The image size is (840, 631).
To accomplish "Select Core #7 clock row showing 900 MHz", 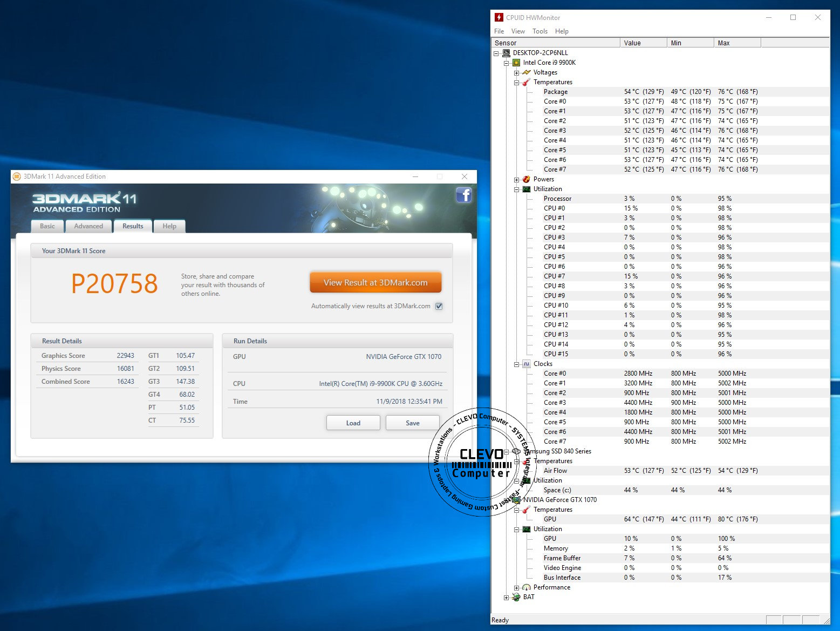I will click(686, 442).
